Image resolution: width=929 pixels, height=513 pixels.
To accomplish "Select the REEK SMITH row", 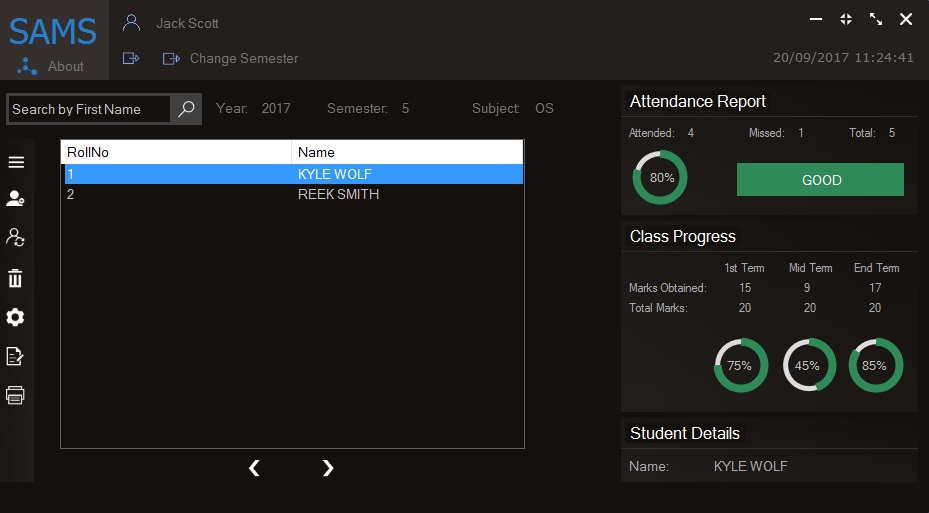I will click(294, 194).
